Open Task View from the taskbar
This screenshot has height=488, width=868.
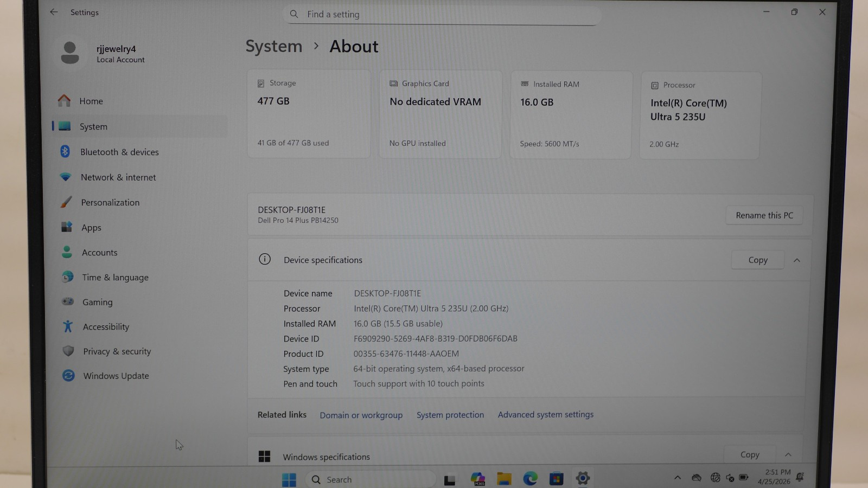[x=450, y=480]
